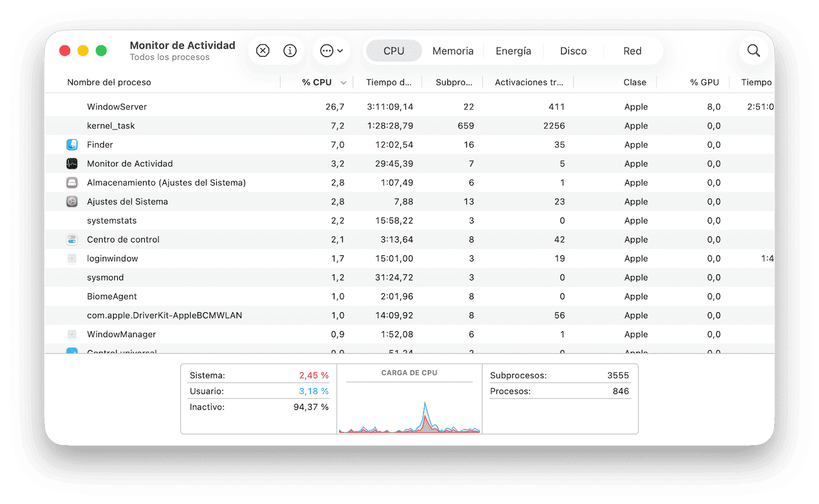Select the Ajustes del Sistema process name
This screenshot has width=819, height=504.
pyautogui.click(x=127, y=202)
